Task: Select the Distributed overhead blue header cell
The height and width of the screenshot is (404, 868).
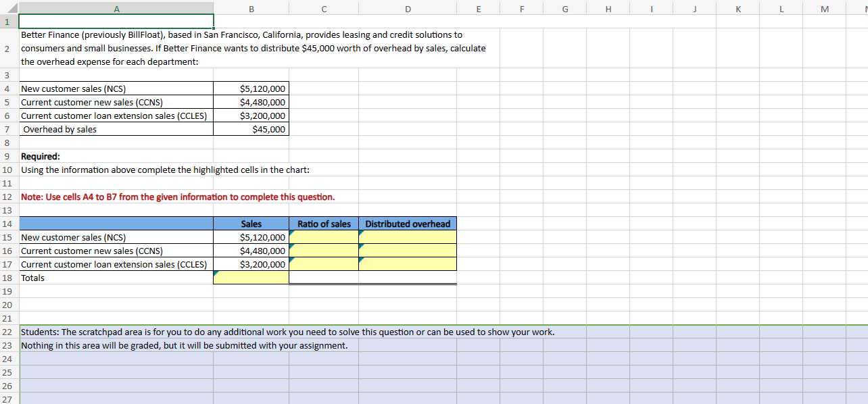Action: click(407, 224)
